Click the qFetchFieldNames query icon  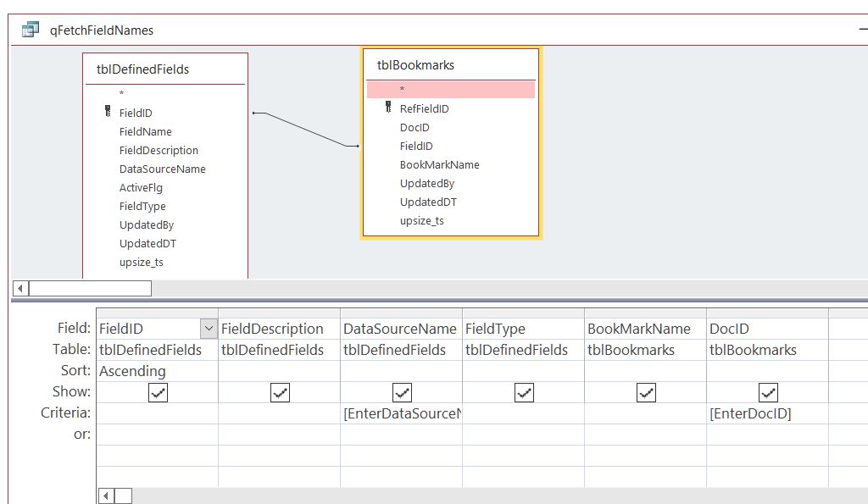tap(31, 30)
